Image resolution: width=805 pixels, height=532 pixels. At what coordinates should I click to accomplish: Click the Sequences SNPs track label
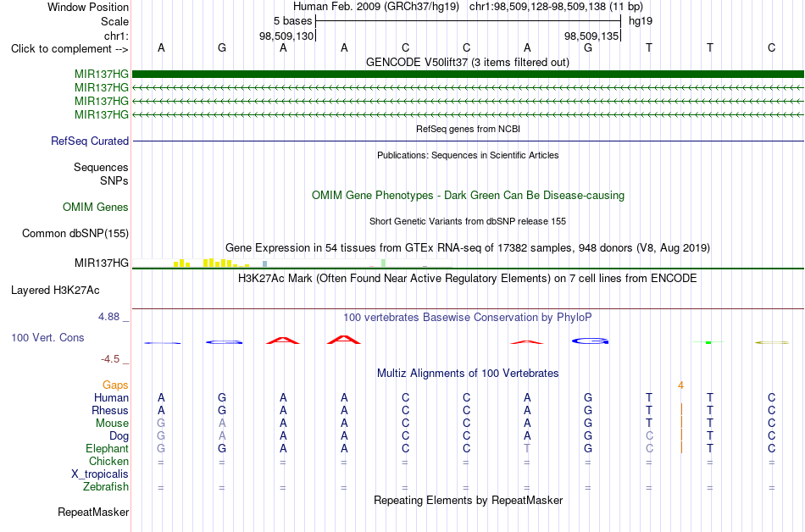[x=101, y=174]
